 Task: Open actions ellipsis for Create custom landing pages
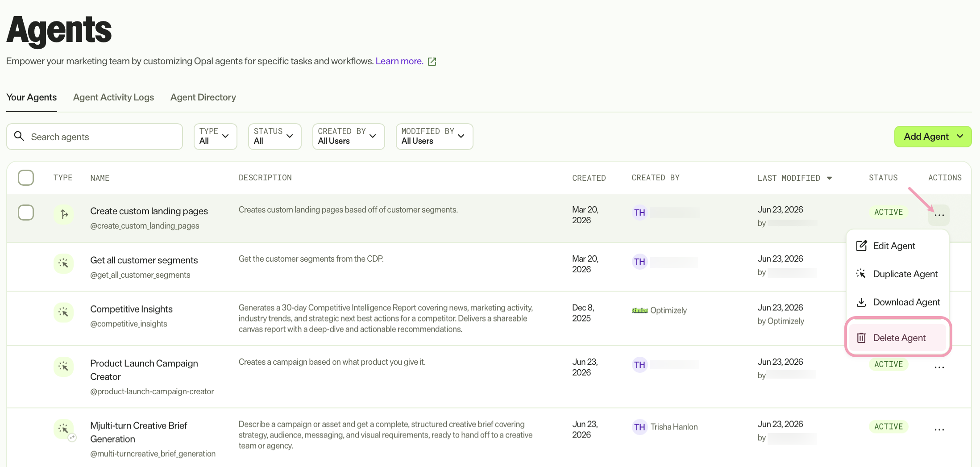[x=939, y=215]
